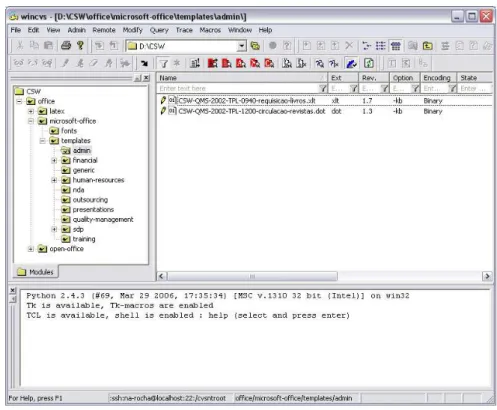Click the red filter icon marked with A
This screenshot has height=410, width=497.
(241, 63)
